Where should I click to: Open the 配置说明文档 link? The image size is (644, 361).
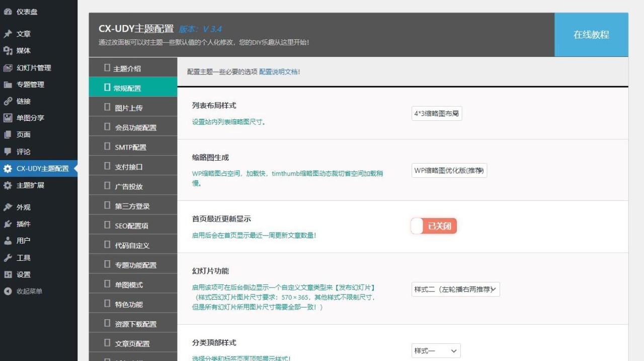279,72
